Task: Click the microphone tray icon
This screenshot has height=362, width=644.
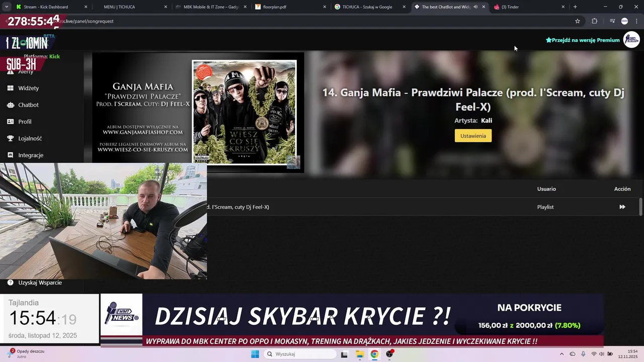Action: (x=583, y=354)
